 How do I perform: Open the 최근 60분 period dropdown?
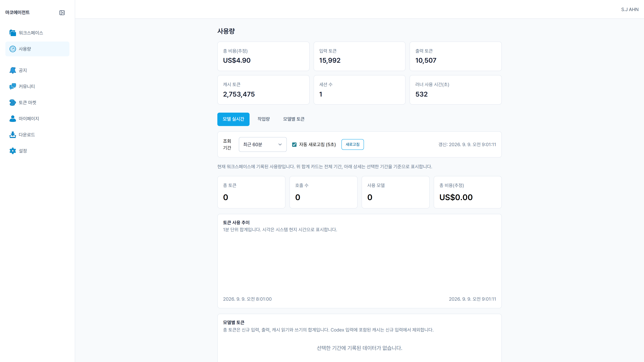[262, 144]
